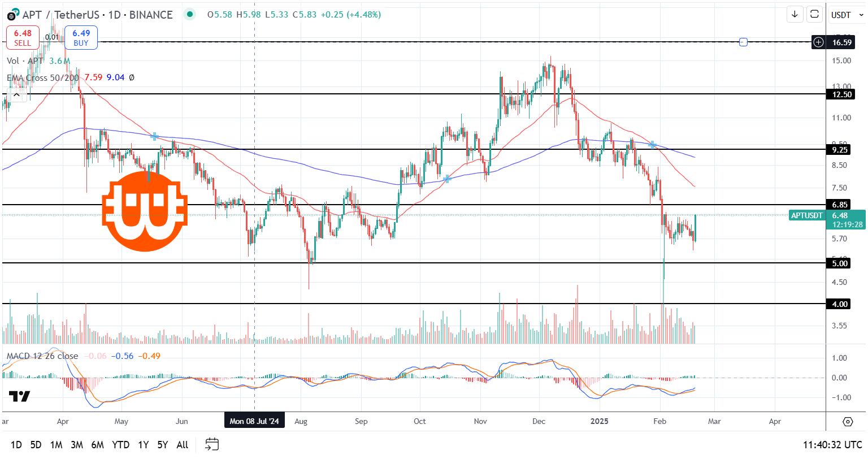Collapse the indicator legend with chevron
Image resolution: width=868 pixels, height=459 pixels.
click(16, 95)
